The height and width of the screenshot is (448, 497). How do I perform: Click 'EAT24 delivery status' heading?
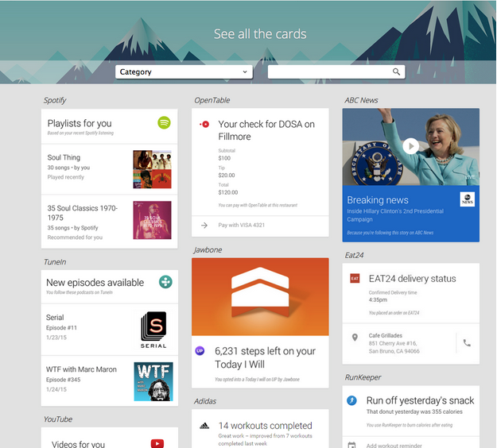(412, 278)
